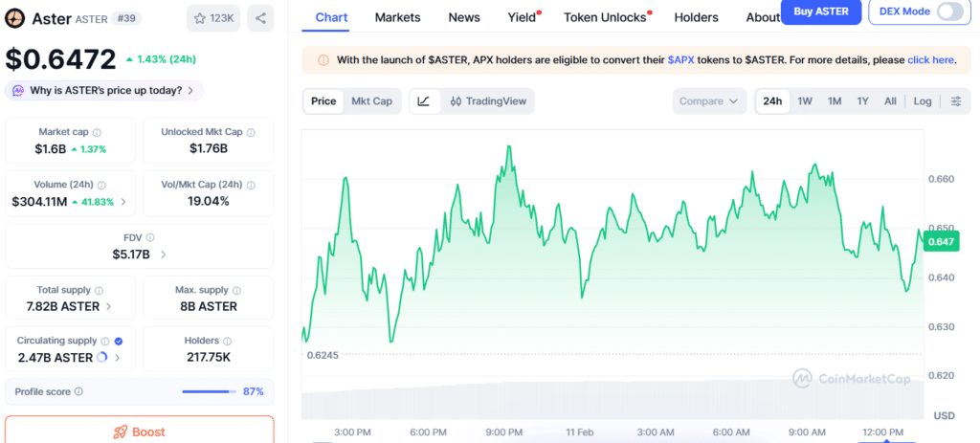
Task: Open the info icon beside Max. supply
Action: 236,291
